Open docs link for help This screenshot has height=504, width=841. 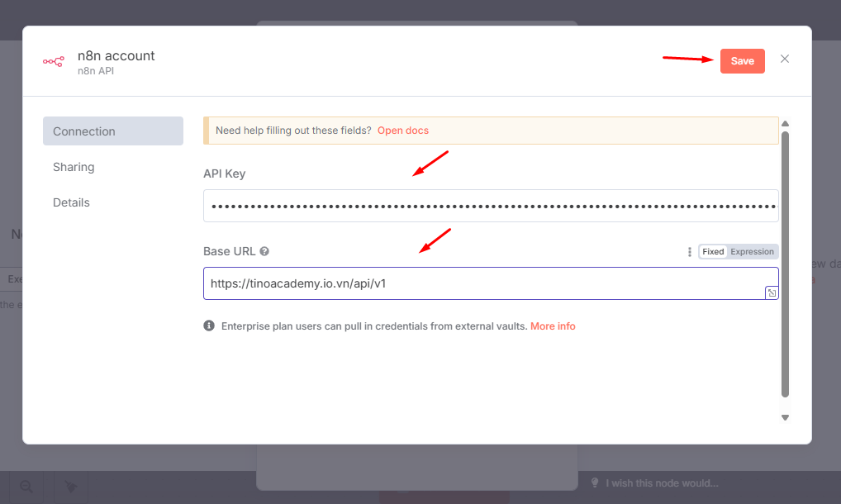tap(403, 131)
